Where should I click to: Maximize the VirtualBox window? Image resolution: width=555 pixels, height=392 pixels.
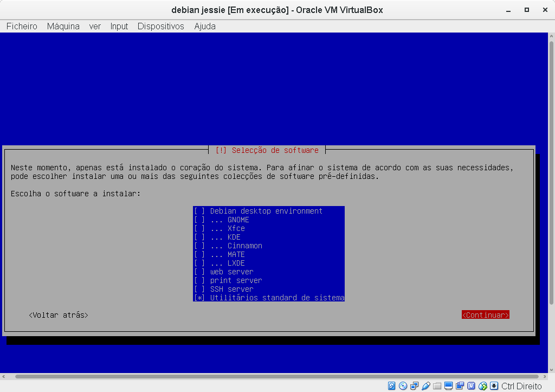pos(527,10)
